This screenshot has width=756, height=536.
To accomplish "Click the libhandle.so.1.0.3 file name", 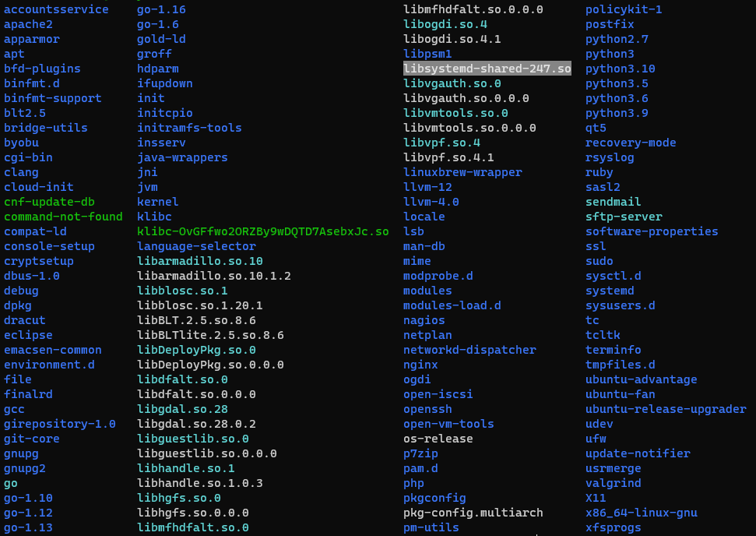I will pyautogui.click(x=200, y=483).
